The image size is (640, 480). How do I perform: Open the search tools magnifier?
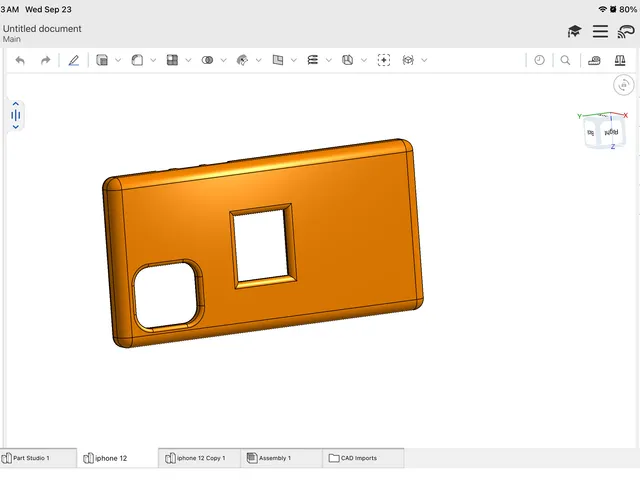[x=565, y=60]
